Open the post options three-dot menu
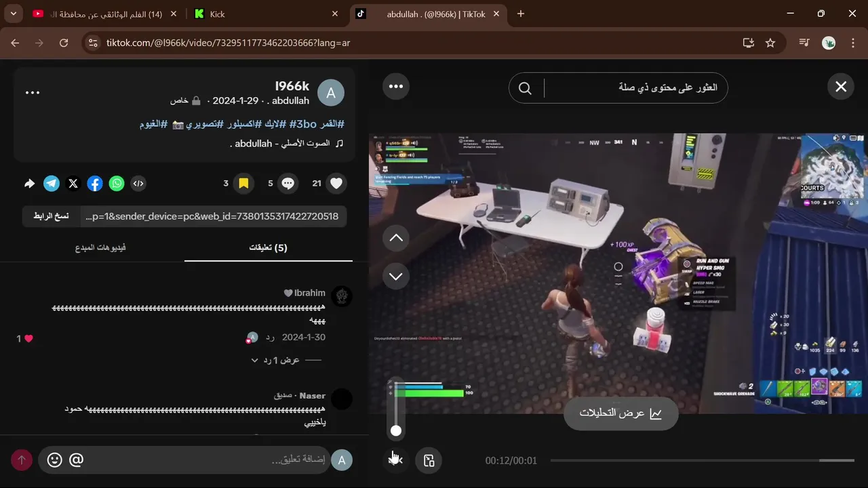Viewport: 868px width, 488px height. click(x=33, y=93)
